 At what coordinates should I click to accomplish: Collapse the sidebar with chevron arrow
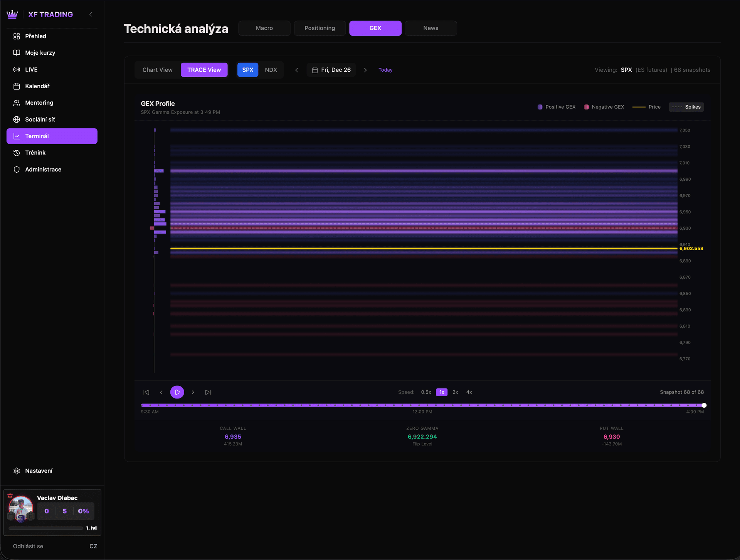pos(91,14)
